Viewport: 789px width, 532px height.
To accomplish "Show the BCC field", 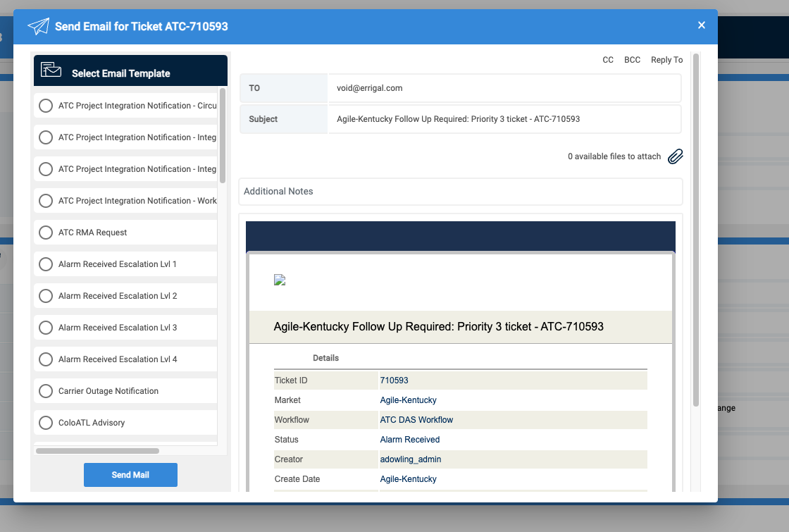I will [632, 60].
